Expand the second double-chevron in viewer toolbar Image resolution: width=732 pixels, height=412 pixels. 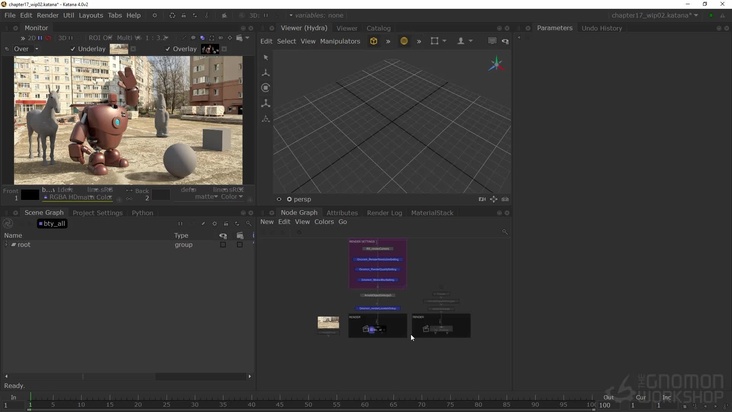(x=419, y=42)
